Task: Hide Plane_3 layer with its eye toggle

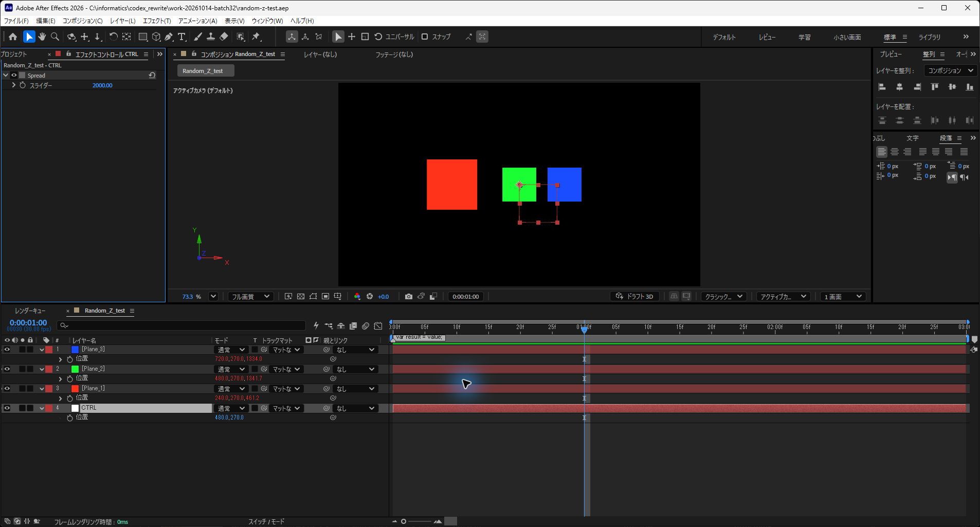Action: (x=7, y=350)
